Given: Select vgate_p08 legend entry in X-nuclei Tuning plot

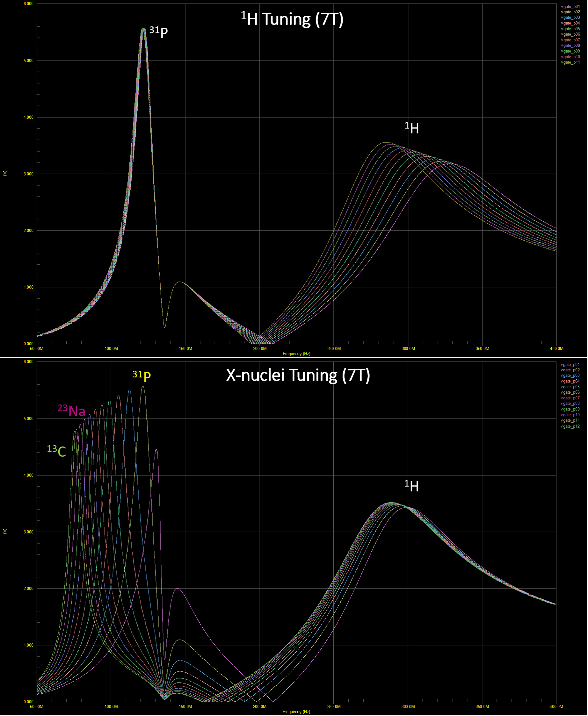Looking at the screenshot, I should [570, 404].
